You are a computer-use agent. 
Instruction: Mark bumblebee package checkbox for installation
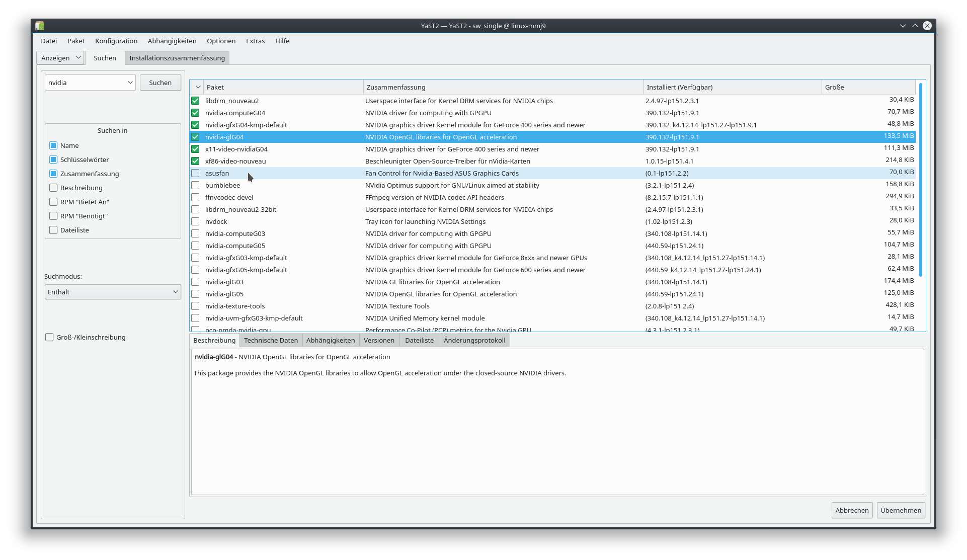pos(195,185)
